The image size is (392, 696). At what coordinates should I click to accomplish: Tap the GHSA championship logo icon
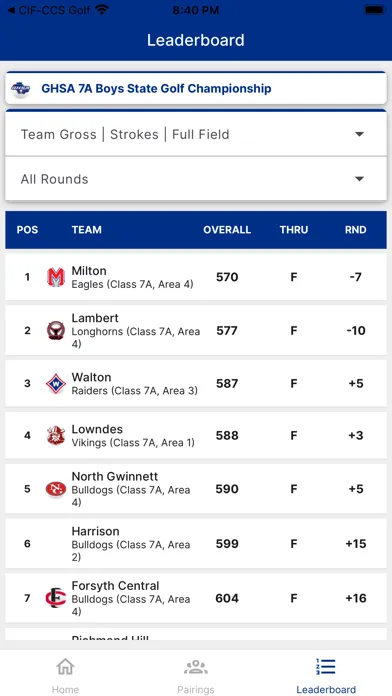pos(20,89)
